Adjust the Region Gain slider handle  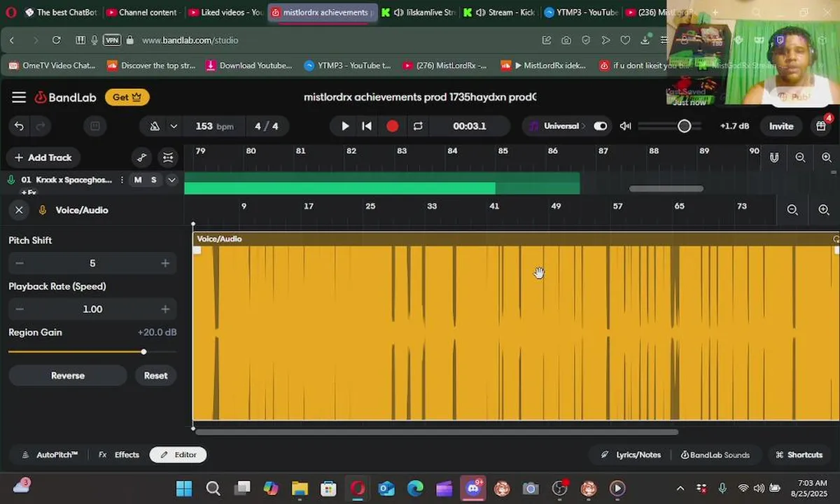tap(143, 352)
